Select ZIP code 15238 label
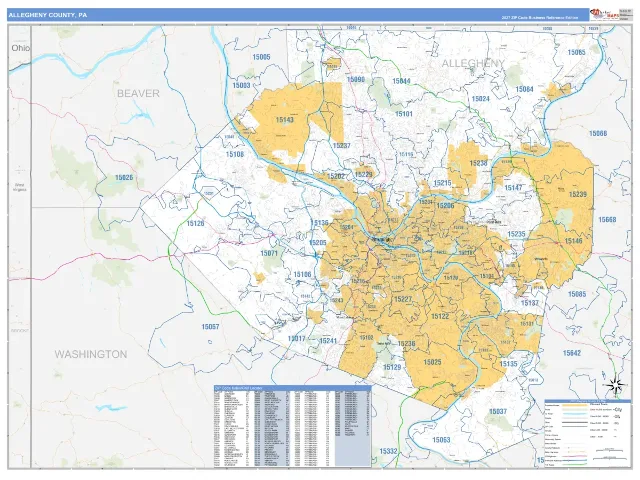The height and width of the screenshot is (480, 640). click(478, 163)
